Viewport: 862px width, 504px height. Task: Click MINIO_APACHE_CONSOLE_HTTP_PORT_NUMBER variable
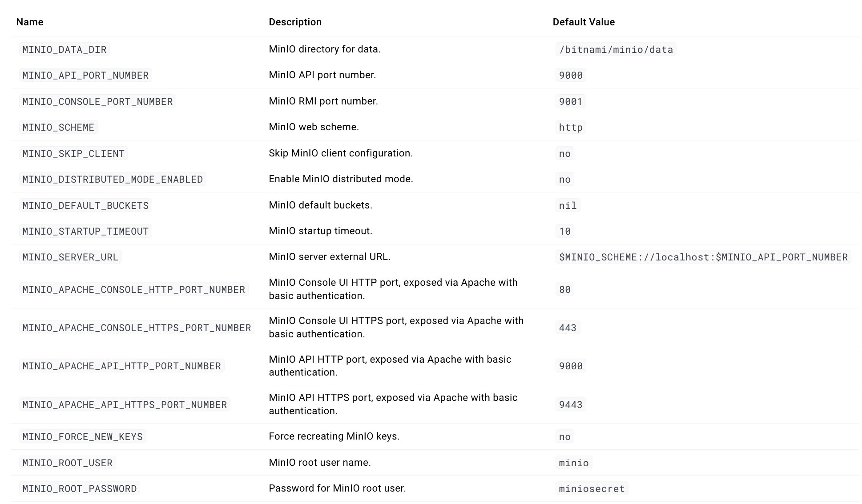pyautogui.click(x=133, y=289)
